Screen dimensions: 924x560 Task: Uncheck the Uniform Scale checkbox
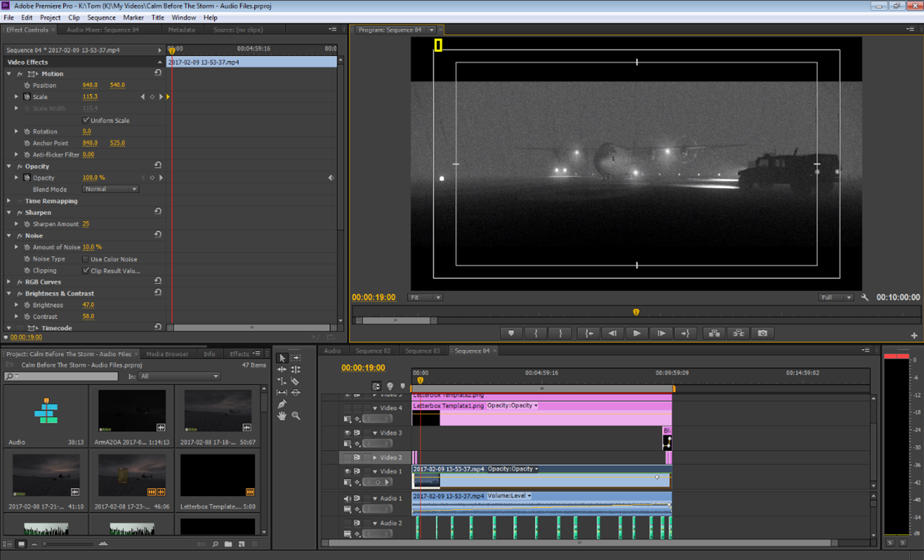pos(86,120)
